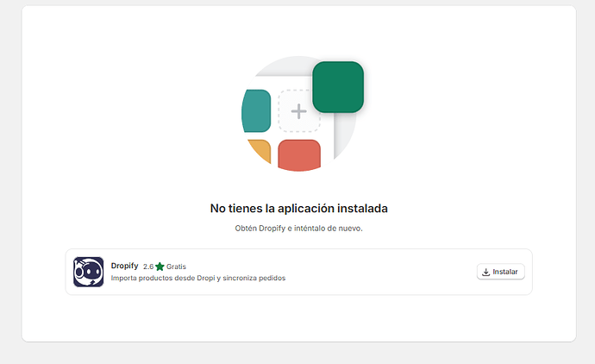Click the Instalar button
The height and width of the screenshot is (364, 595).
point(500,272)
